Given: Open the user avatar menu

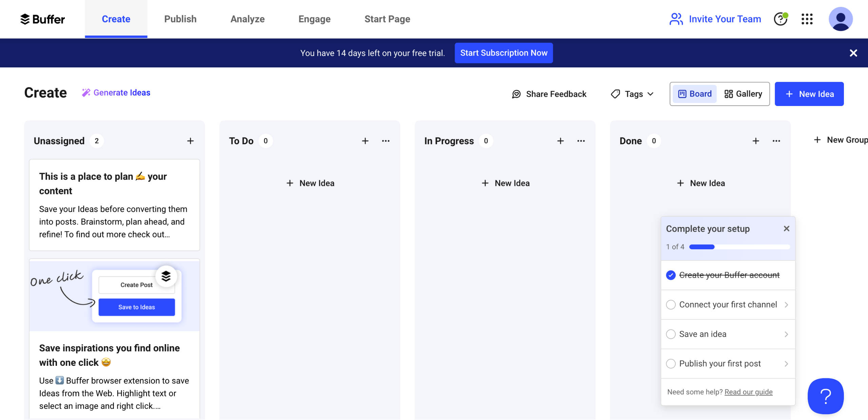Looking at the screenshot, I should click(x=841, y=19).
